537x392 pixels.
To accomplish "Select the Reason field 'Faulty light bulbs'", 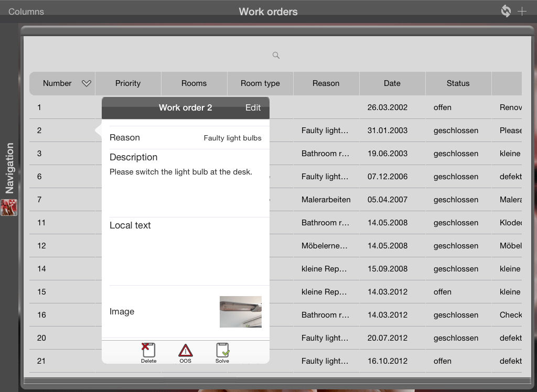I will pos(185,138).
